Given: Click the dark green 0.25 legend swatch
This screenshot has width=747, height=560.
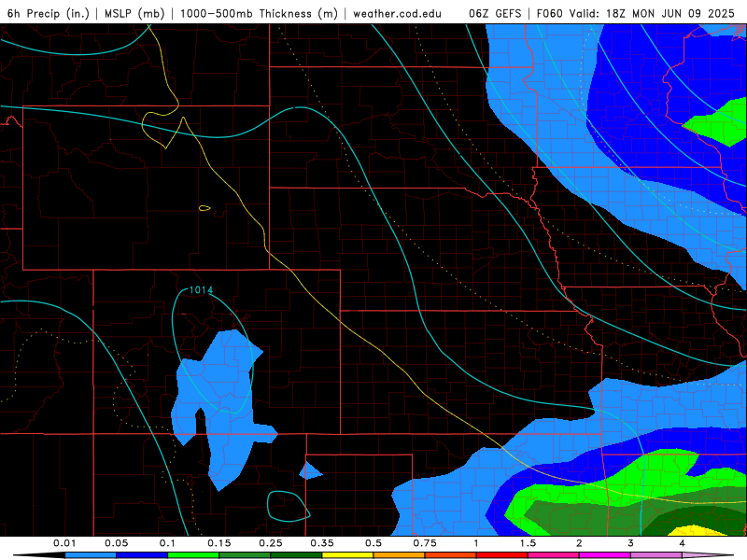Looking at the screenshot, I should [x=296, y=555].
